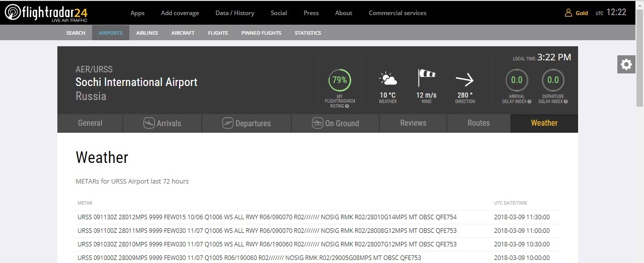Click the windsock wind icon
644x263 pixels.
pos(426,78)
